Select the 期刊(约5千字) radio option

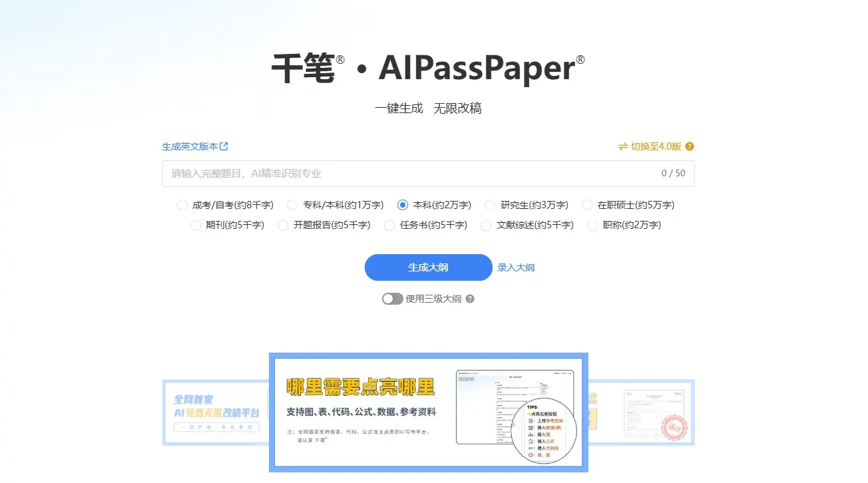(x=196, y=225)
